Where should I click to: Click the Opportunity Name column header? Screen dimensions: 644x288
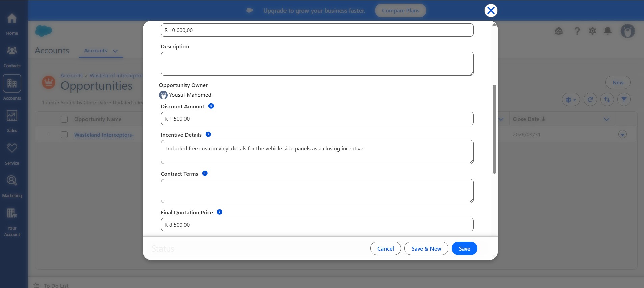click(98, 119)
